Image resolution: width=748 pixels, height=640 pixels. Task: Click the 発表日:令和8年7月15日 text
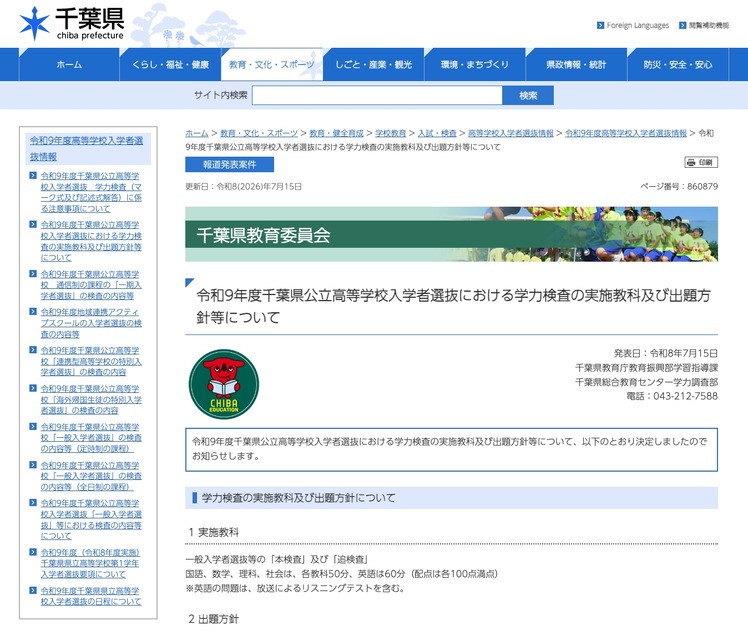click(665, 353)
